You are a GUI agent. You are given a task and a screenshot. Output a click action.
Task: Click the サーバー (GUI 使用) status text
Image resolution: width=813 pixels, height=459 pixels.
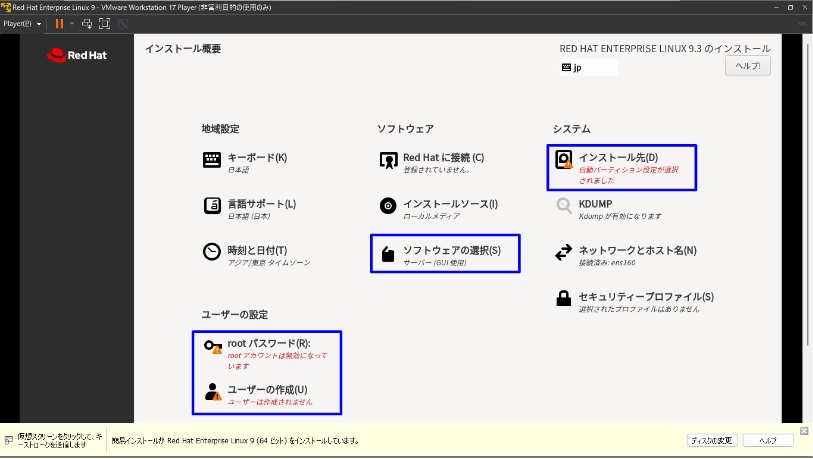coord(434,263)
